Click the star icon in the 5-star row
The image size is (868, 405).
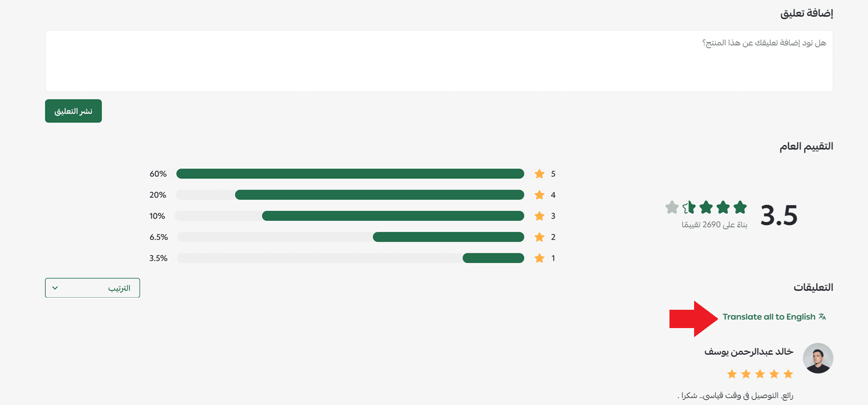(539, 174)
